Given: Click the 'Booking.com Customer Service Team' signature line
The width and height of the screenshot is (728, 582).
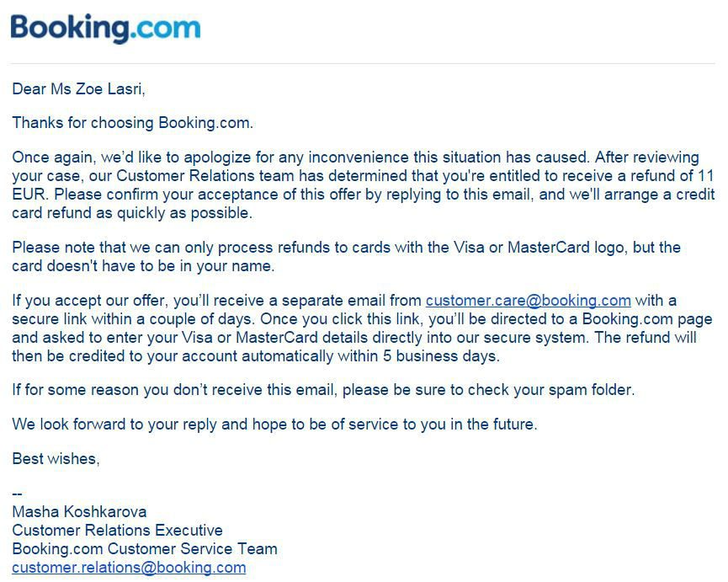Looking at the screenshot, I should (145, 549).
